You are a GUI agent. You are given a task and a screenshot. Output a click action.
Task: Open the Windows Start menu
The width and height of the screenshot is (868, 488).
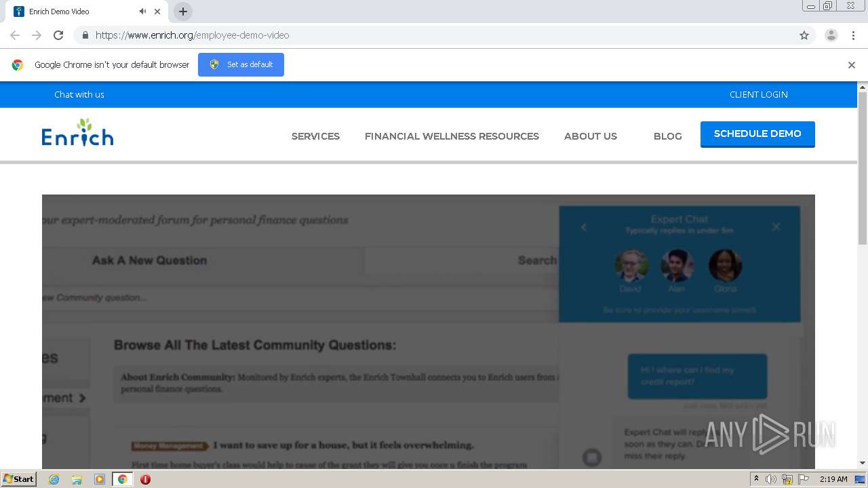(18, 479)
